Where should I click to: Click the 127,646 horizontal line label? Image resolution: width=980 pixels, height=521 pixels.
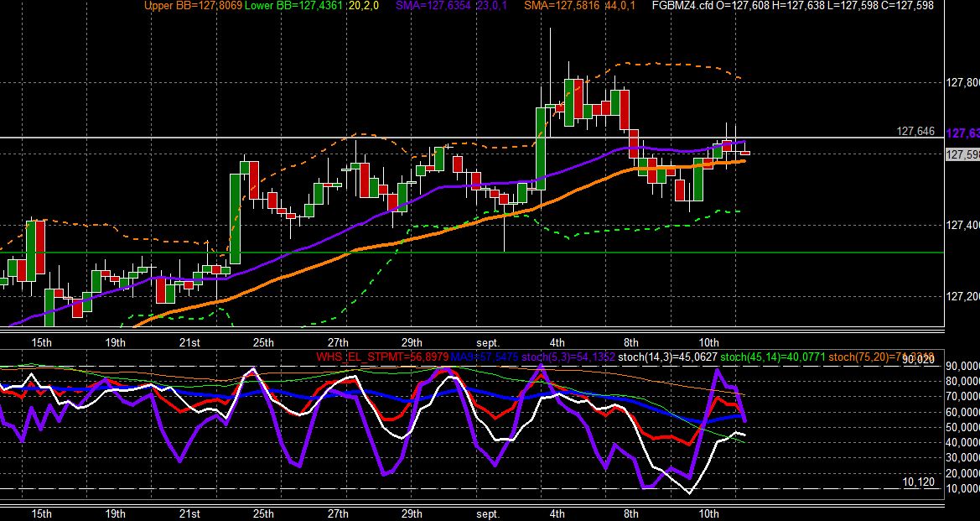pyautogui.click(x=915, y=131)
